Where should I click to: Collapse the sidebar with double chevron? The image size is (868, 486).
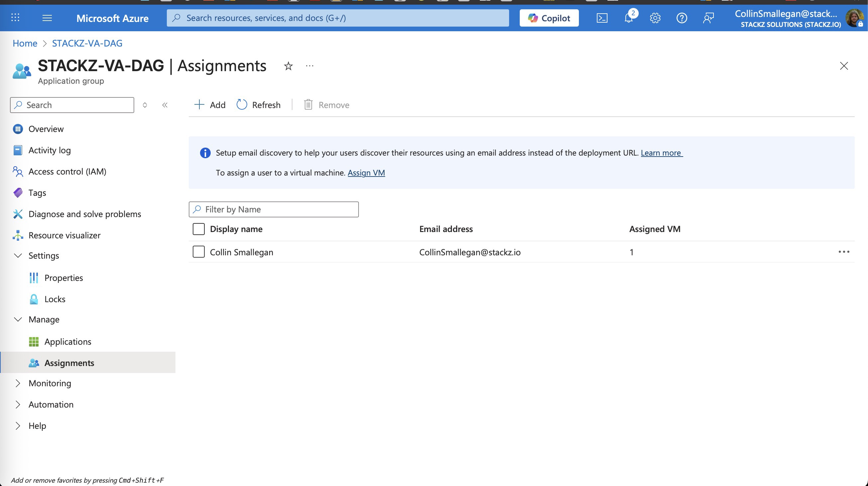tap(165, 105)
